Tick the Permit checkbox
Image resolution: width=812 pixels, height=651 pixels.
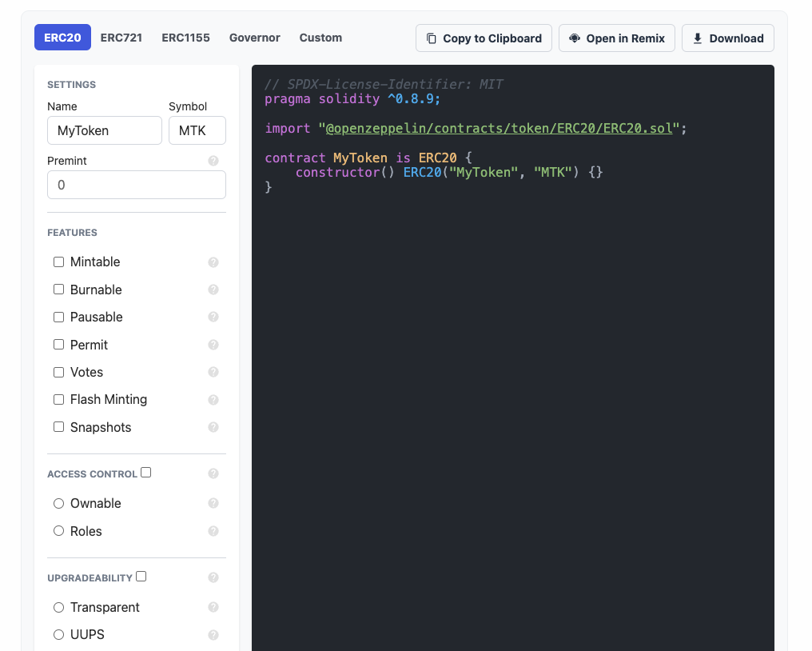tap(58, 344)
